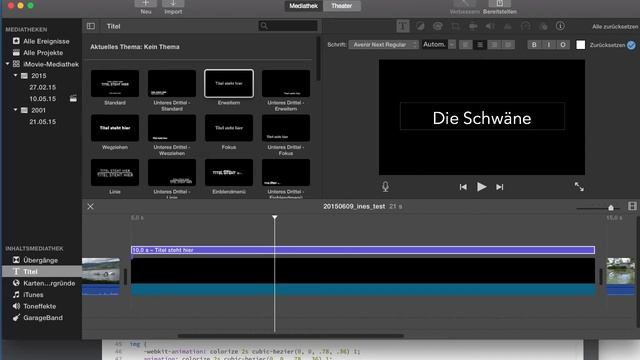Screen dimensions: 640x360
Task: Collapse the 2015 folder triangle
Action: tap(16, 76)
